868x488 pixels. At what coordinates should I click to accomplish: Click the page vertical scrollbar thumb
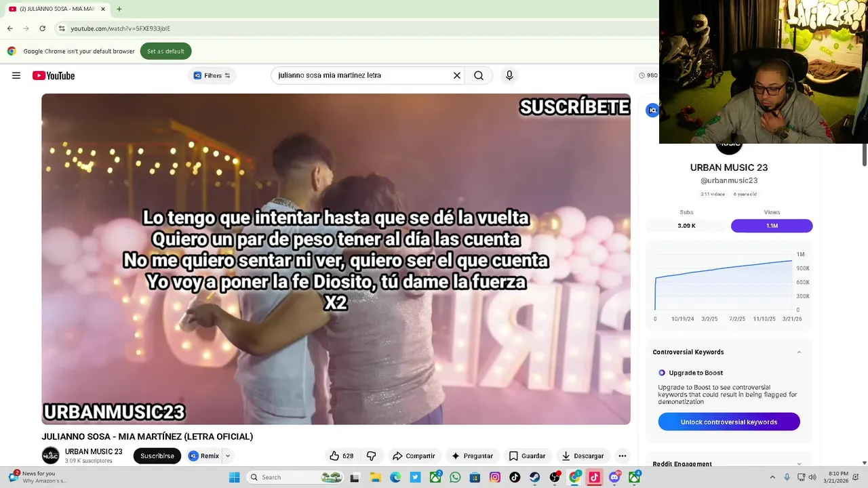point(864,155)
